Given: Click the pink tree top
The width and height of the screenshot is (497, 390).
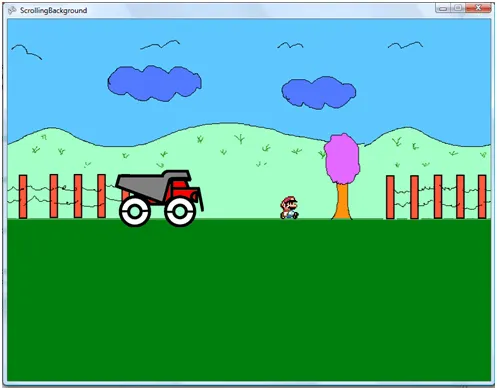Looking at the screenshot, I should point(342,159).
